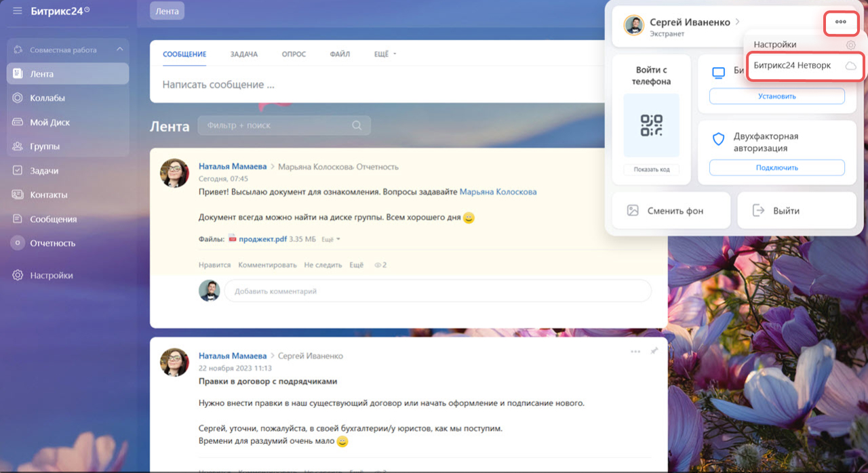Viewport: 868px width, 473px height.
Task: Click the monitor icon above Установить
Action: pos(718,73)
